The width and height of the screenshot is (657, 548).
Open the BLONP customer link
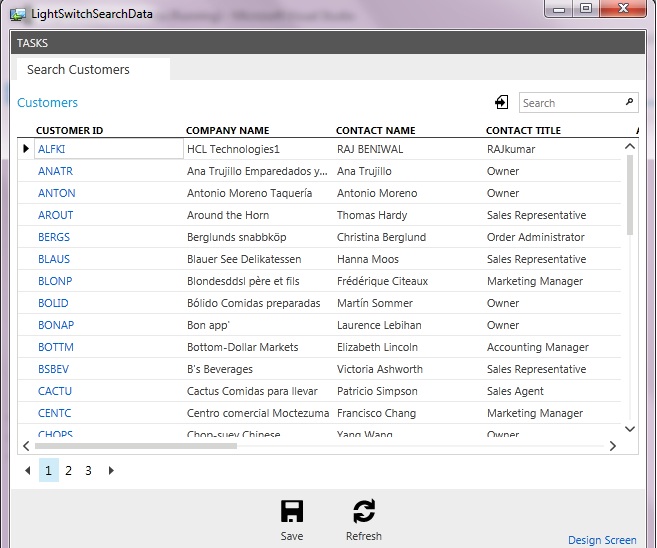[55, 281]
